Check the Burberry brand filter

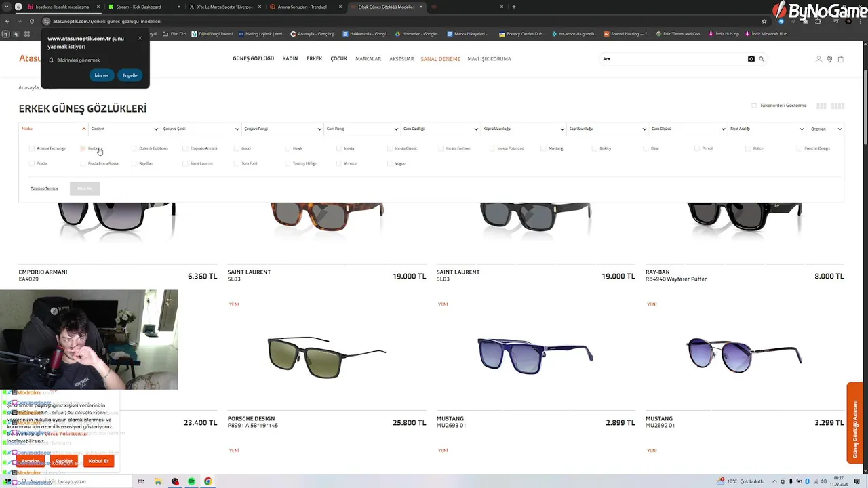tap(83, 148)
